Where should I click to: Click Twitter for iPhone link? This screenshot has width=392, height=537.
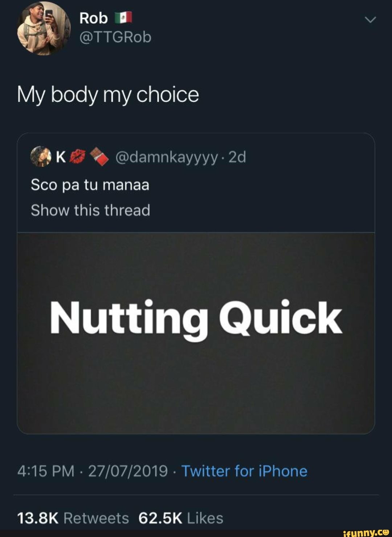tap(244, 471)
